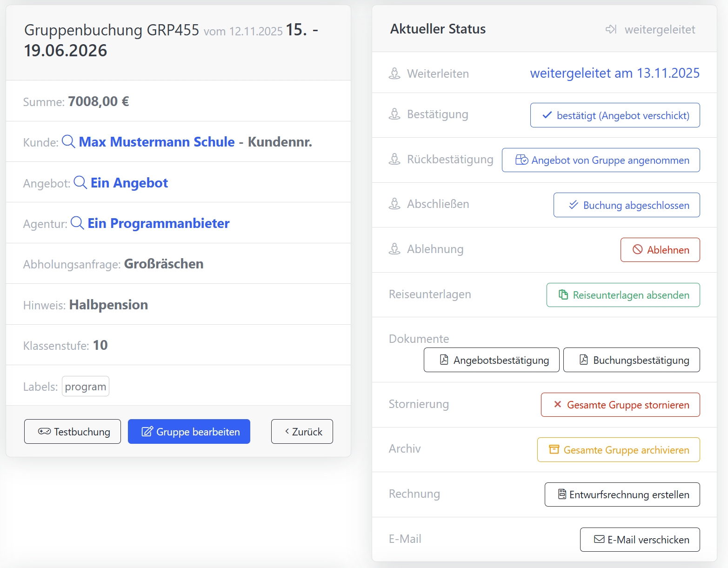Click the archive box icon on Gesamte Gruppe archivieren

coord(554,449)
